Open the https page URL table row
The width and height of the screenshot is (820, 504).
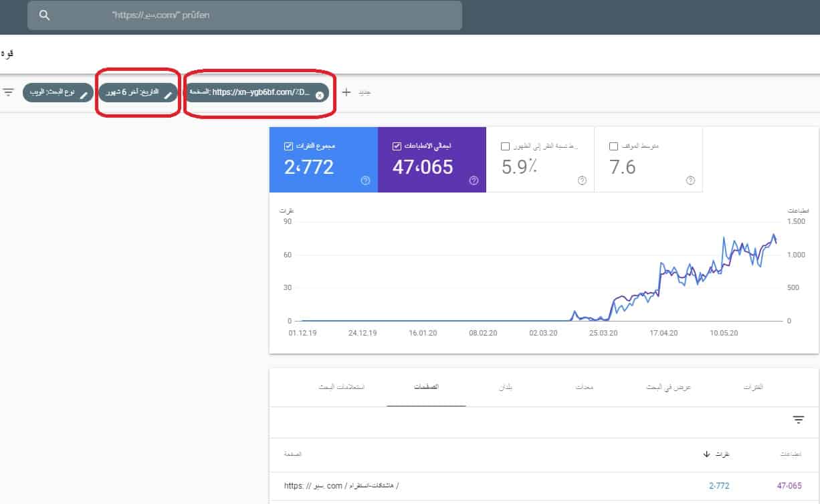[x=543, y=487]
